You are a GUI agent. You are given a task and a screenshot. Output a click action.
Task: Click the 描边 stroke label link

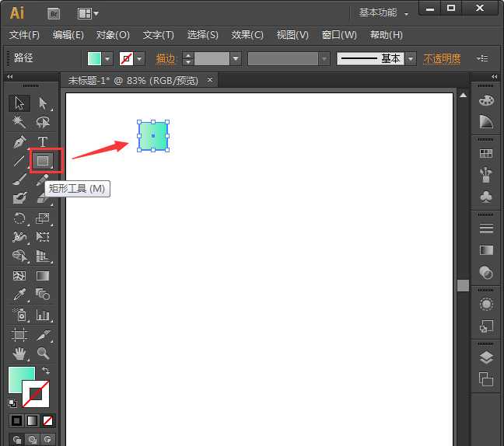(166, 59)
